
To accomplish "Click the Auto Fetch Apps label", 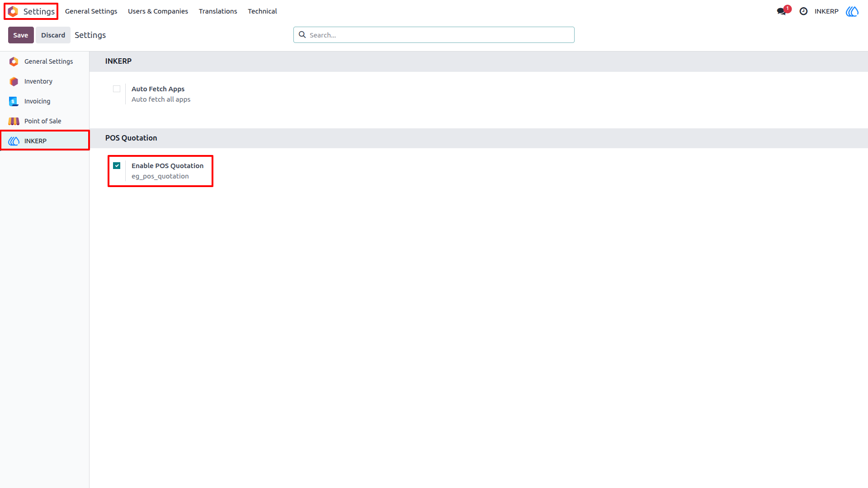I will tap(158, 89).
